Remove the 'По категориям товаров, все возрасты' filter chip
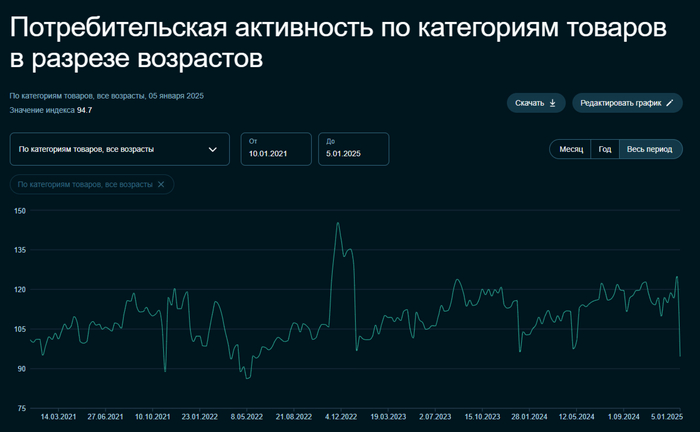This screenshot has width=700, height=432. (161, 184)
